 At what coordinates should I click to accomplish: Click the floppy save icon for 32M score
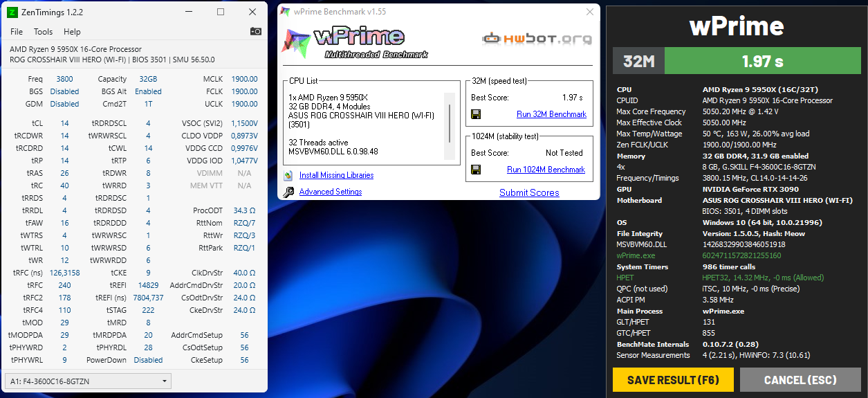click(476, 114)
